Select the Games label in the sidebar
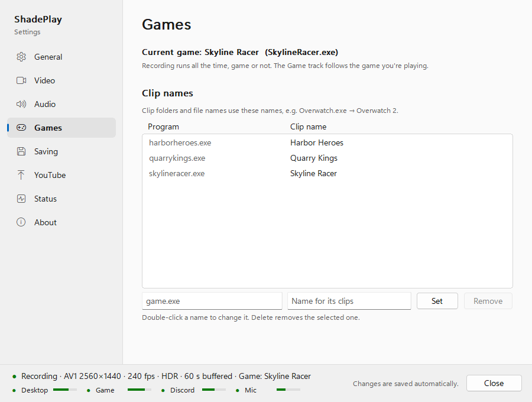The image size is (532, 402). click(x=48, y=128)
